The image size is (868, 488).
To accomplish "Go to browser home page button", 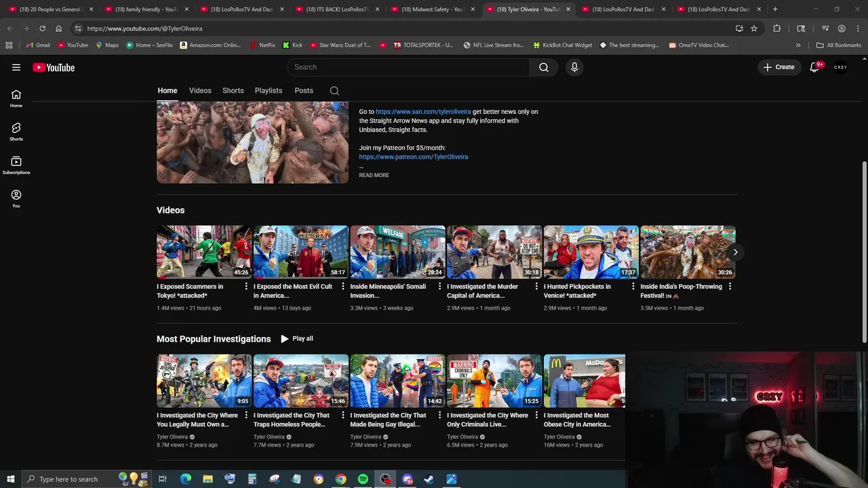I will click(x=58, y=28).
